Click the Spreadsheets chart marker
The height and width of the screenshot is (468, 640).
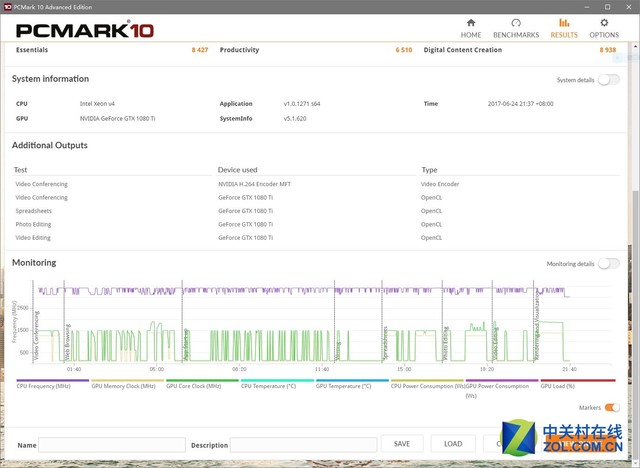point(385,343)
